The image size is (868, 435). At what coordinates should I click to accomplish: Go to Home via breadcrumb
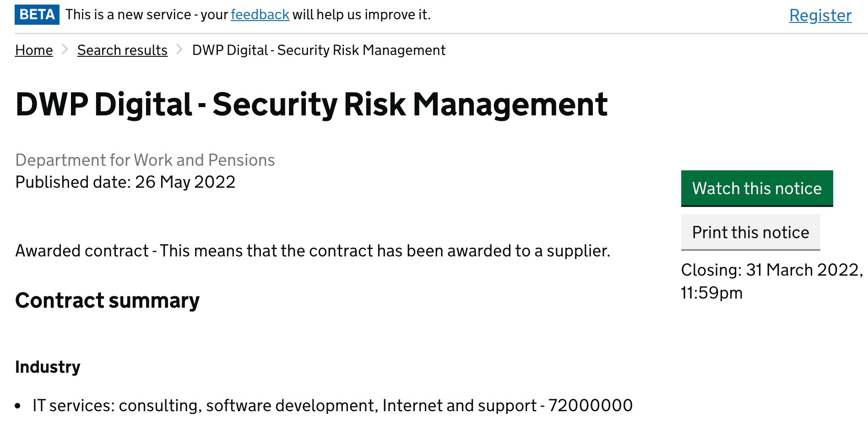tap(34, 50)
